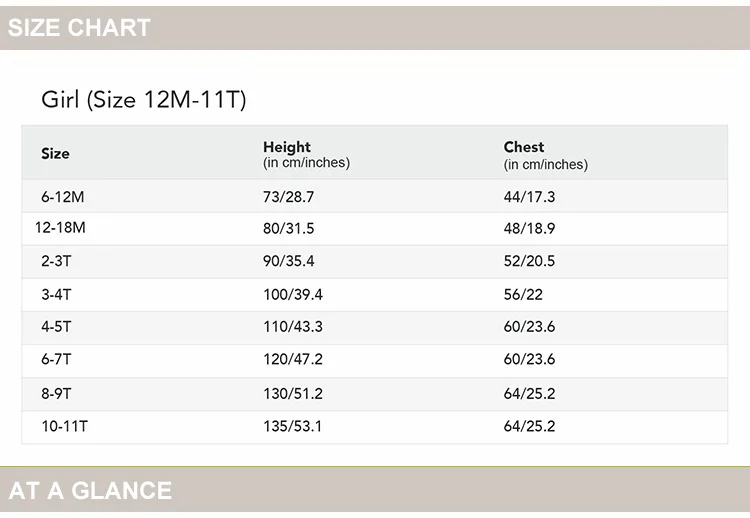Select the Girl (Size 12M-11T) heading
Viewport: 750px width, 518px height.
click(x=143, y=99)
